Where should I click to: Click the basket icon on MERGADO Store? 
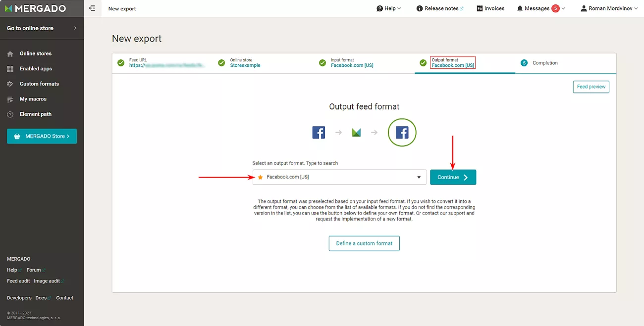coord(17,136)
